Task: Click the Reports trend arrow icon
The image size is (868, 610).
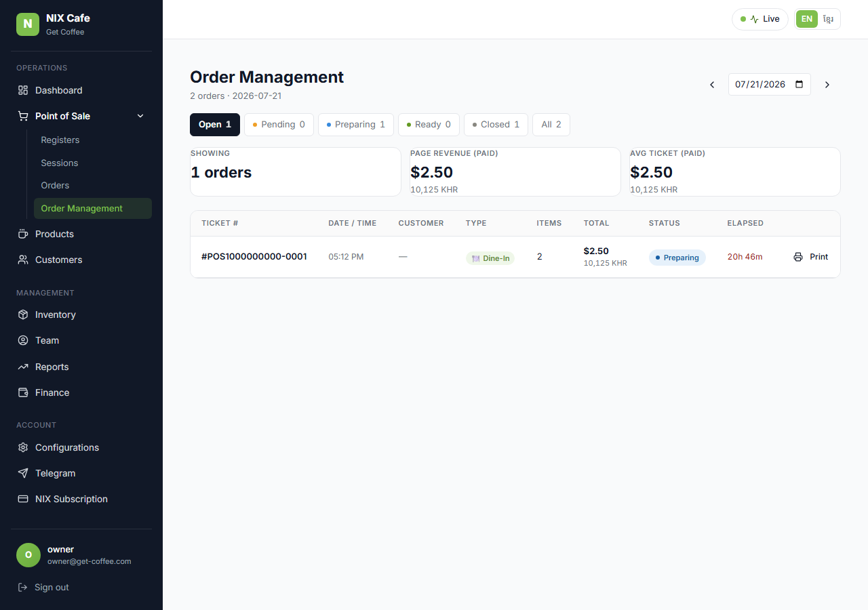Action: 23,367
